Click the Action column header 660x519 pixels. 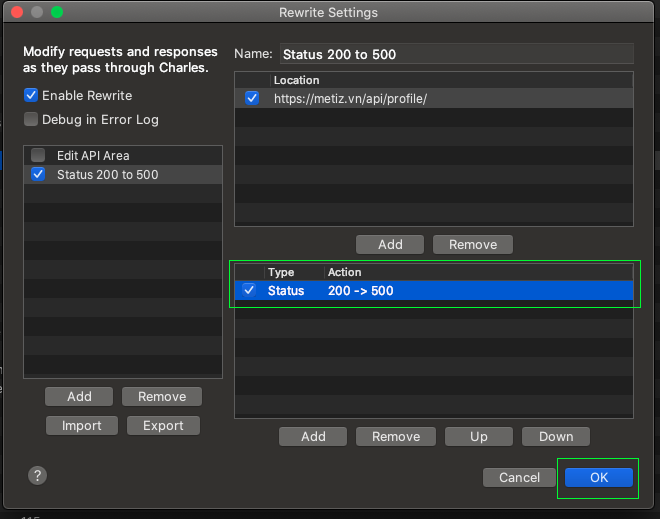(479, 272)
